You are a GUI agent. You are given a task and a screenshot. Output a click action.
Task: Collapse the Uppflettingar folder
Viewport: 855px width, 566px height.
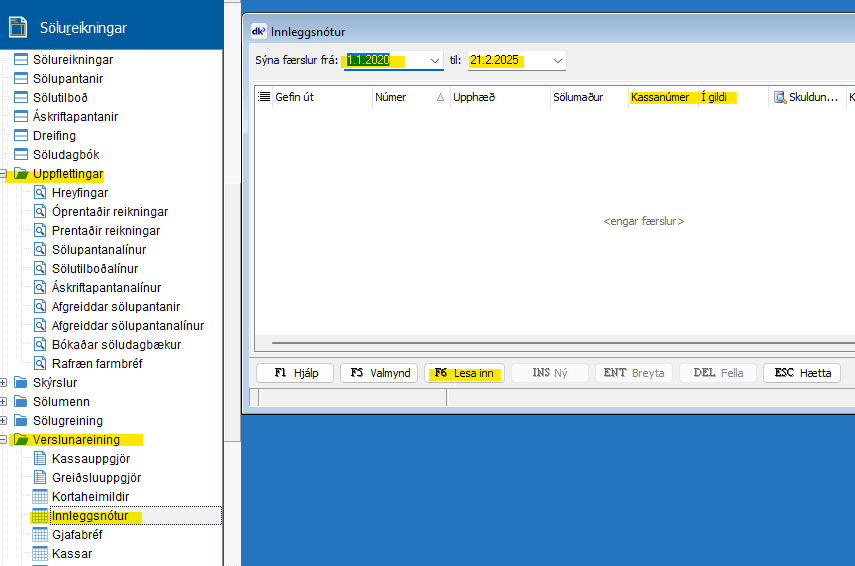click(5, 174)
